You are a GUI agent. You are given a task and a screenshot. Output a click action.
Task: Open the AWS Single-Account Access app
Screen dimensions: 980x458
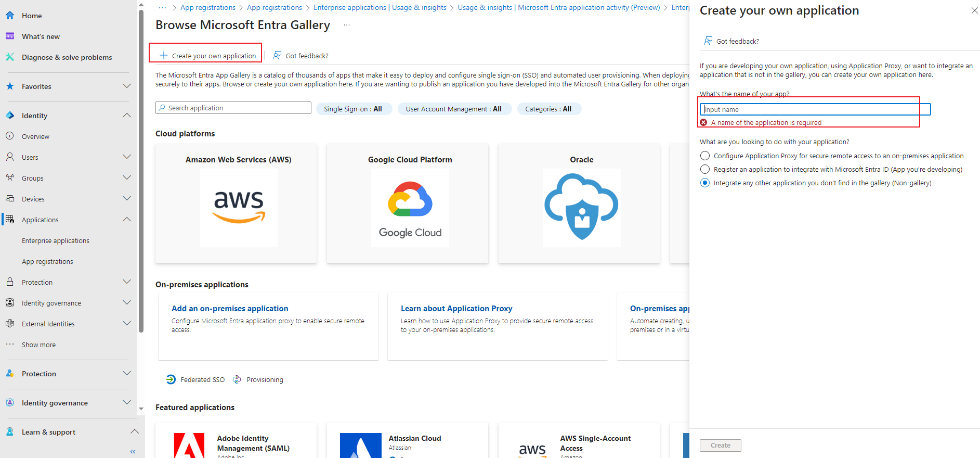point(579,441)
